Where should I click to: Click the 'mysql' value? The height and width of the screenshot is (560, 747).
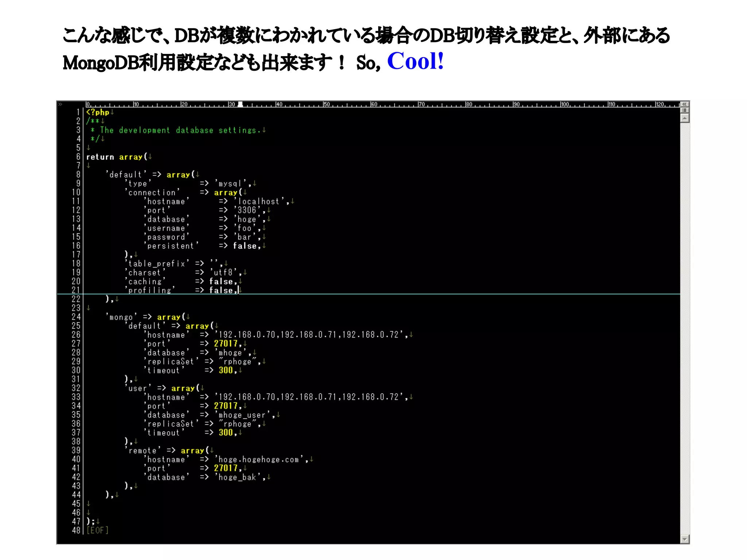coord(231,183)
